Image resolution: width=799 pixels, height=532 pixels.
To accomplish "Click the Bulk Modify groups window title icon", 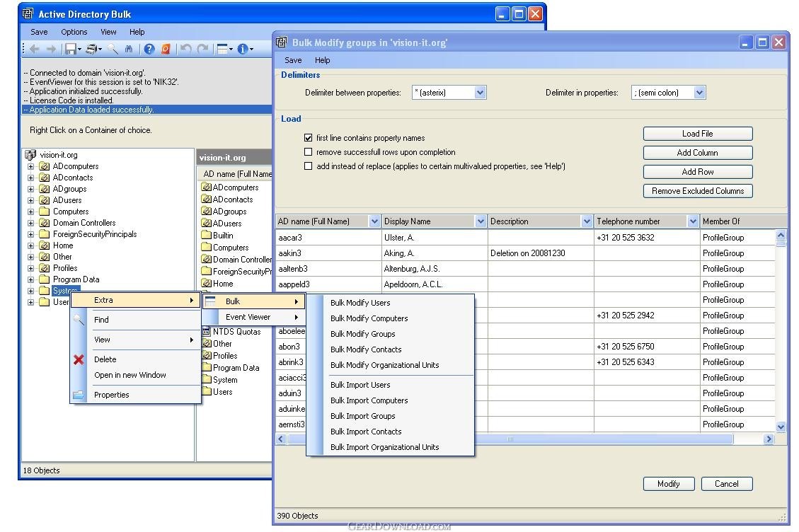I will click(281, 42).
